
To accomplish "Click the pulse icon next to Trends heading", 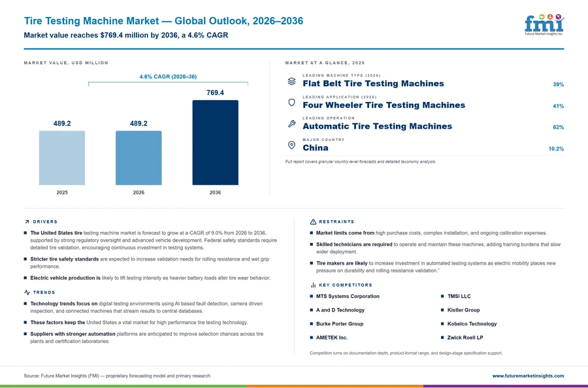I will [27, 293].
